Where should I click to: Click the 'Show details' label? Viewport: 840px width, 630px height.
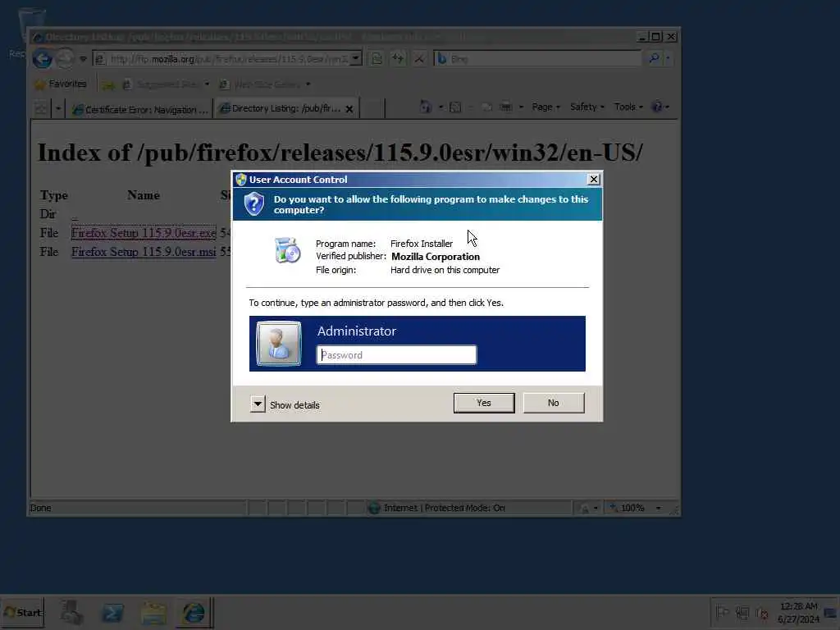(294, 405)
